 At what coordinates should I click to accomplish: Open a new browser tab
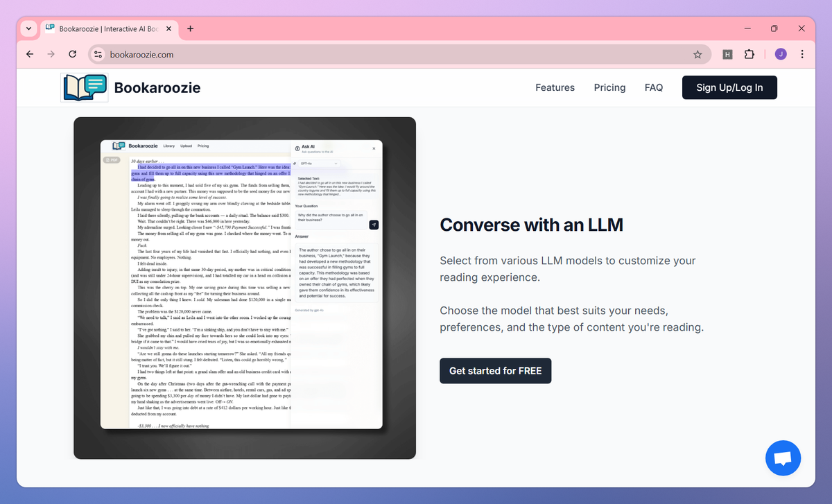click(x=190, y=28)
